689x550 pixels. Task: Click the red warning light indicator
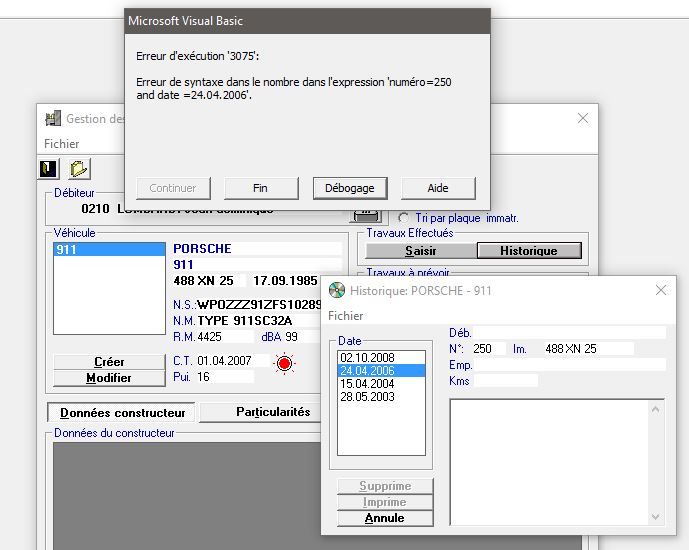[x=284, y=363]
